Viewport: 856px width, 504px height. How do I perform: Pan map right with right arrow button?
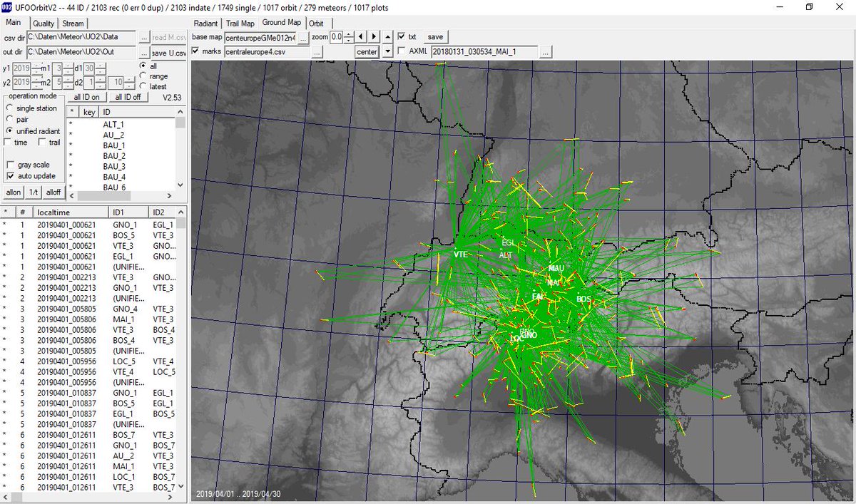click(x=372, y=37)
